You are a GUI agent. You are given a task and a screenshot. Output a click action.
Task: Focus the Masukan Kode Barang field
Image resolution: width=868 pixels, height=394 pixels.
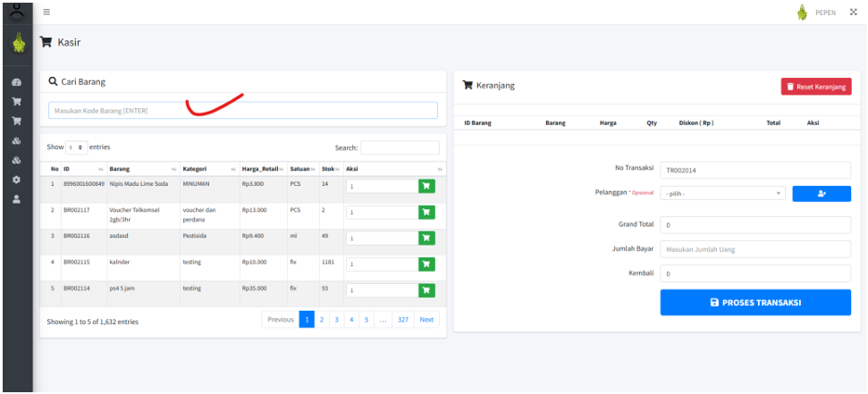tap(243, 110)
